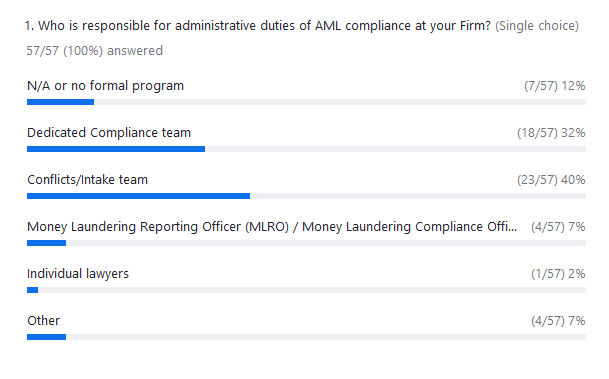
Task: Click the blue progress bar for Conflicts/Intake team
Action: (x=138, y=196)
